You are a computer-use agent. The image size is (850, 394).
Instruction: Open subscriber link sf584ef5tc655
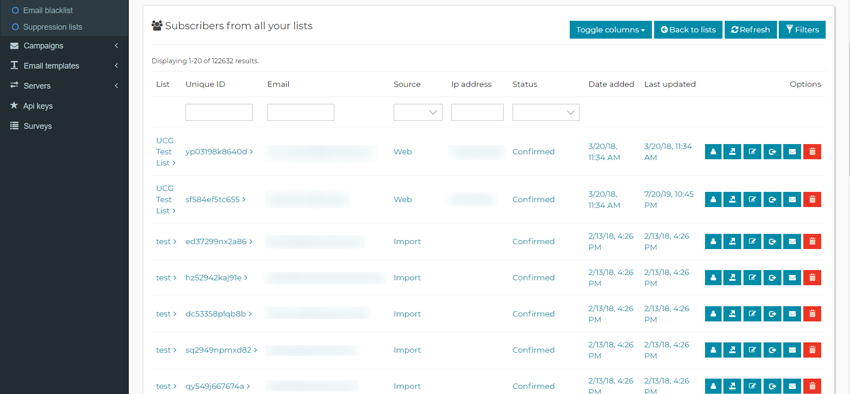pos(215,199)
